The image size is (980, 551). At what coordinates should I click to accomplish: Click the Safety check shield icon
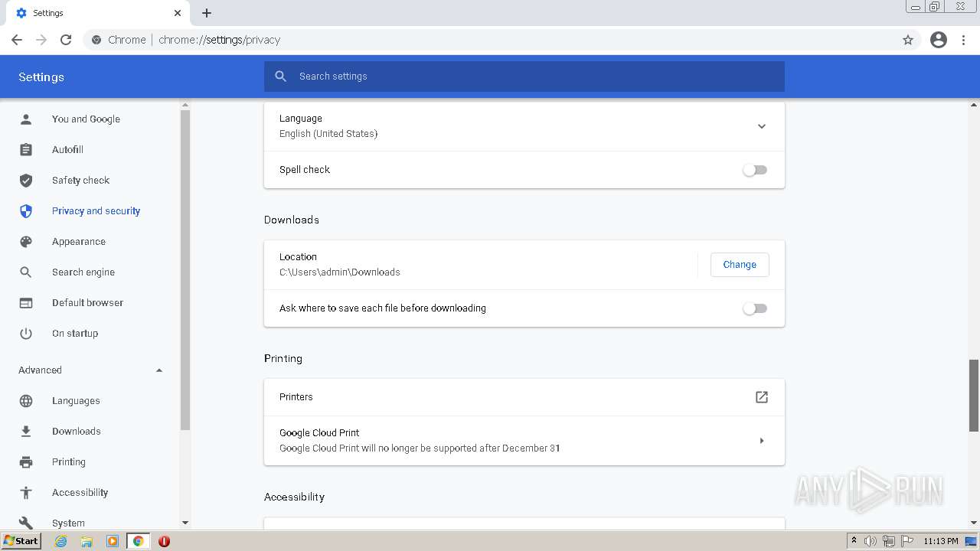(x=26, y=181)
